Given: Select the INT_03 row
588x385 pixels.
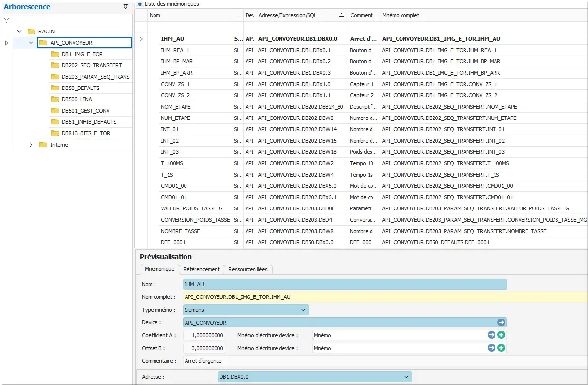Looking at the screenshot, I should click(x=361, y=152).
